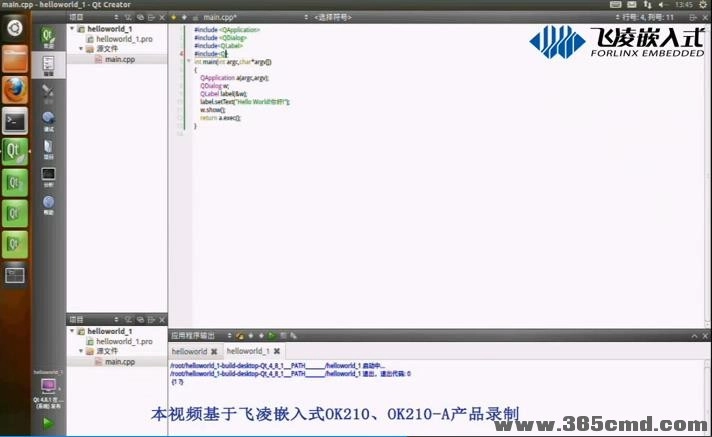Split the editor view
The height and width of the screenshot is (437, 712).
tap(693, 17)
